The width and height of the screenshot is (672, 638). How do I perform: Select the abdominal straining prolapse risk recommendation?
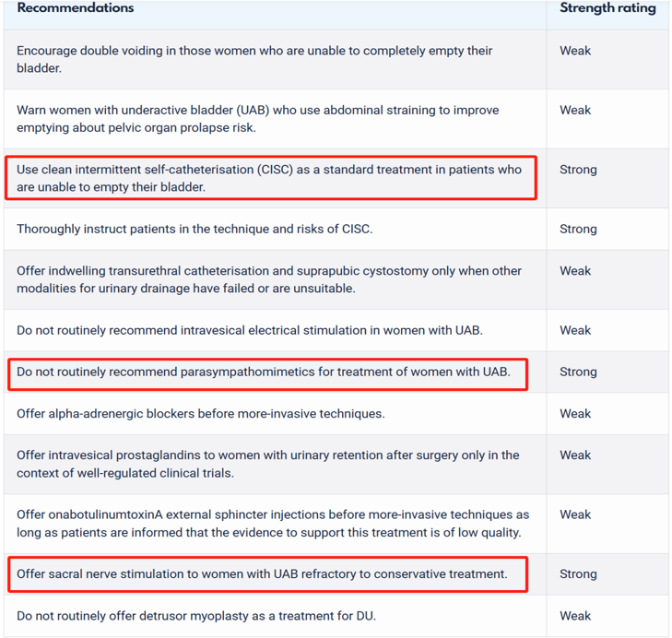tap(257, 119)
